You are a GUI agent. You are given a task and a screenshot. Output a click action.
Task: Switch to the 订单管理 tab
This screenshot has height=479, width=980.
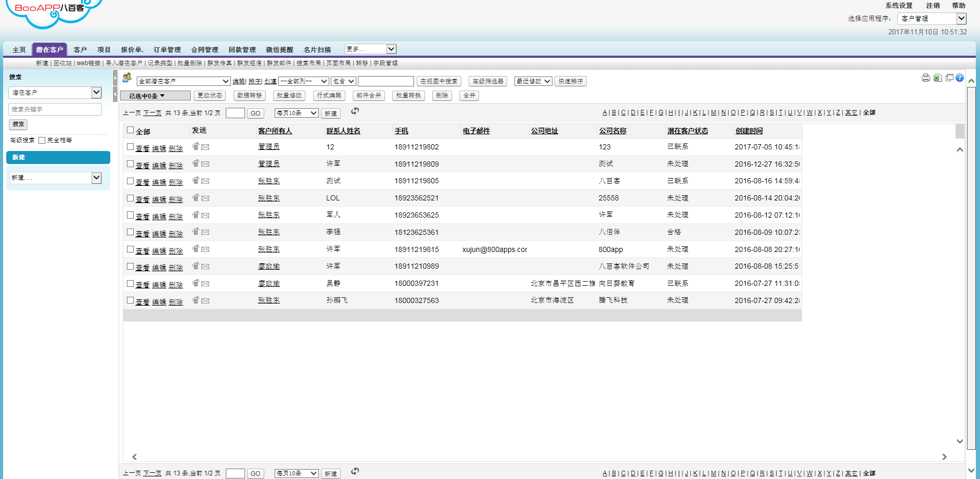point(167,50)
